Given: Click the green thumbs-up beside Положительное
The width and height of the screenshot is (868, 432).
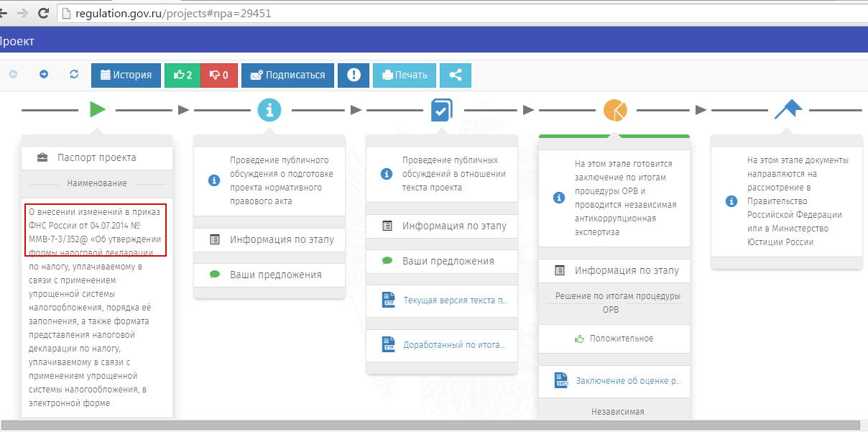Looking at the screenshot, I should (x=580, y=338).
